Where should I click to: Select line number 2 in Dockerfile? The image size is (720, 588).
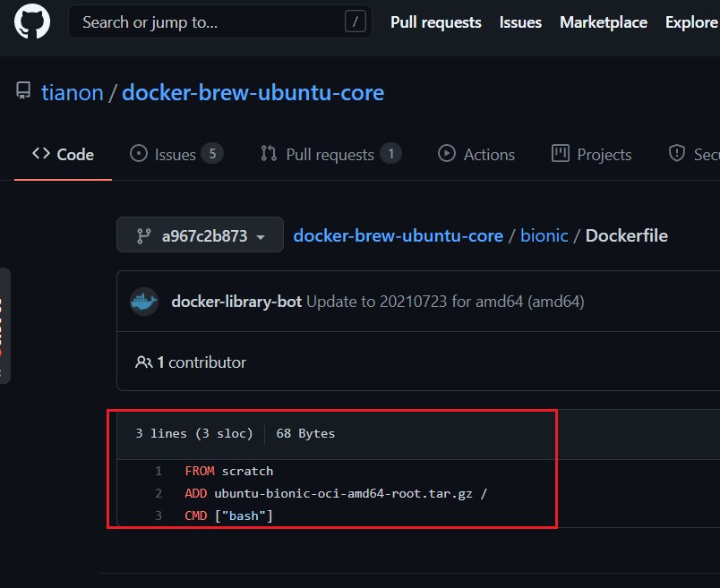[x=159, y=493]
